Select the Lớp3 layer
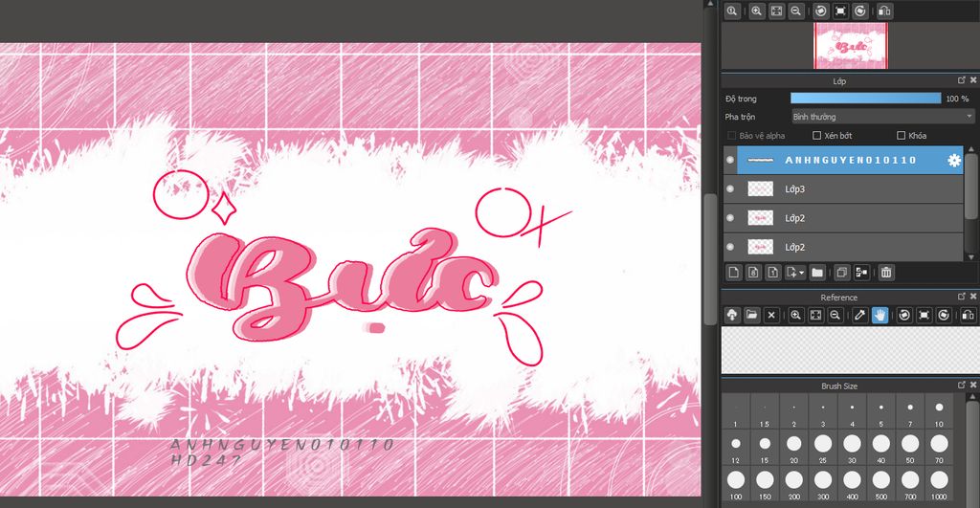980x508 pixels. click(x=850, y=188)
